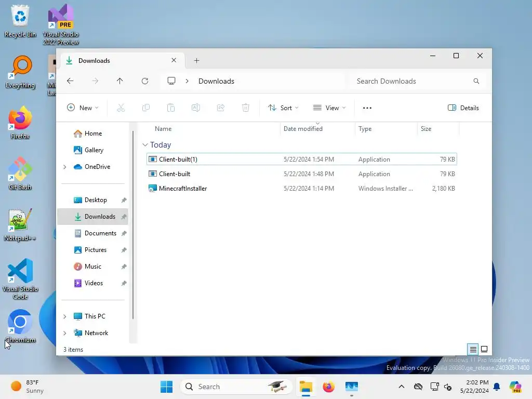Open Gallery in navigation pane
The width and height of the screenshot is (532, 399).
point(92,150)
